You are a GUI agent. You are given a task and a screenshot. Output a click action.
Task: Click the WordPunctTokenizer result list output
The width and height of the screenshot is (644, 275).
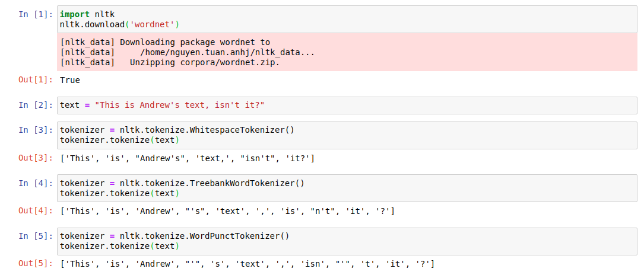click(247, 264)
